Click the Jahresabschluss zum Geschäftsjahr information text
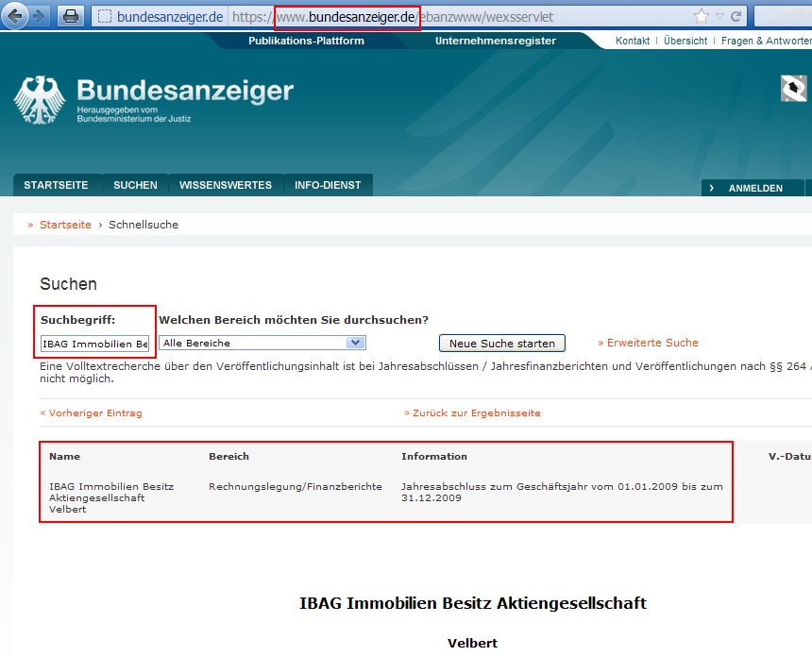The image size is (812, 656). pos(562,492)
